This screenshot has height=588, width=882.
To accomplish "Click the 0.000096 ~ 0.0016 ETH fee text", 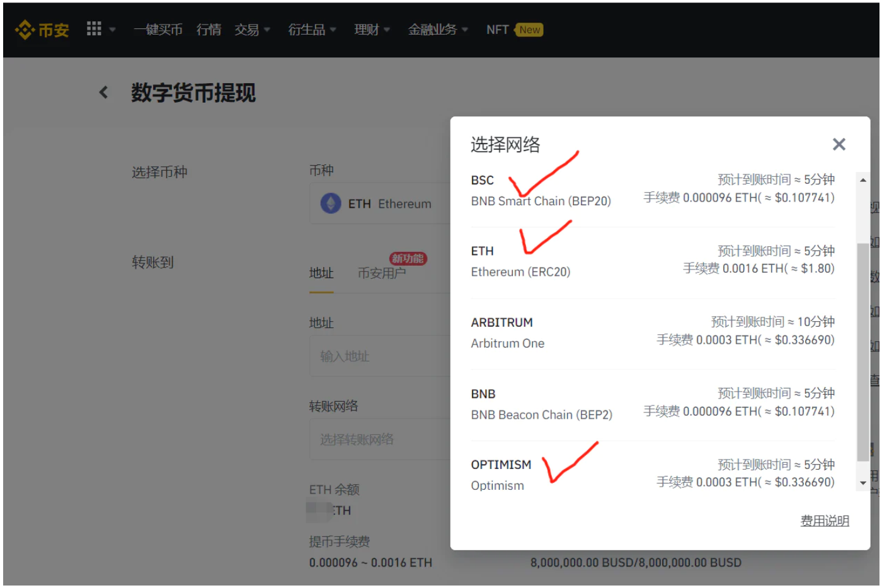I will point(370,562).
